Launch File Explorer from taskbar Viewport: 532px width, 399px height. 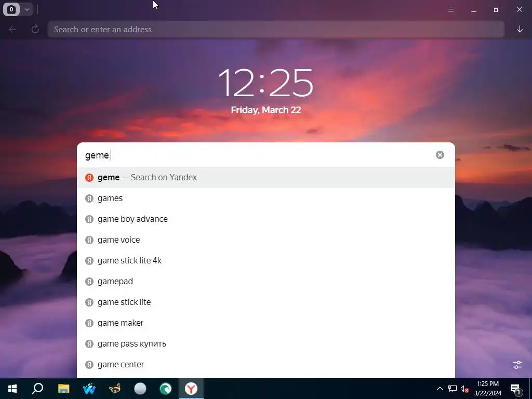[x=63, y=389]
